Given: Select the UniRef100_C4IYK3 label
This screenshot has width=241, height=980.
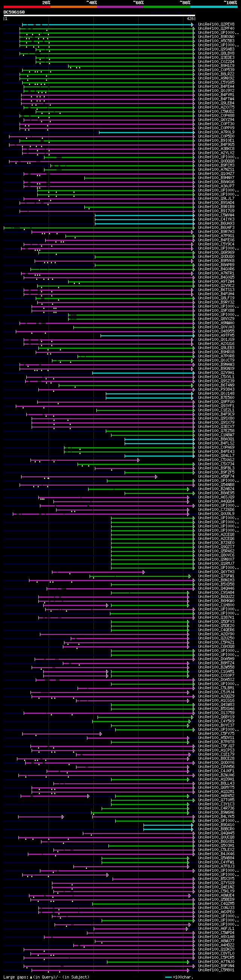Looking at the screenshot, I should tap(216, 219).
